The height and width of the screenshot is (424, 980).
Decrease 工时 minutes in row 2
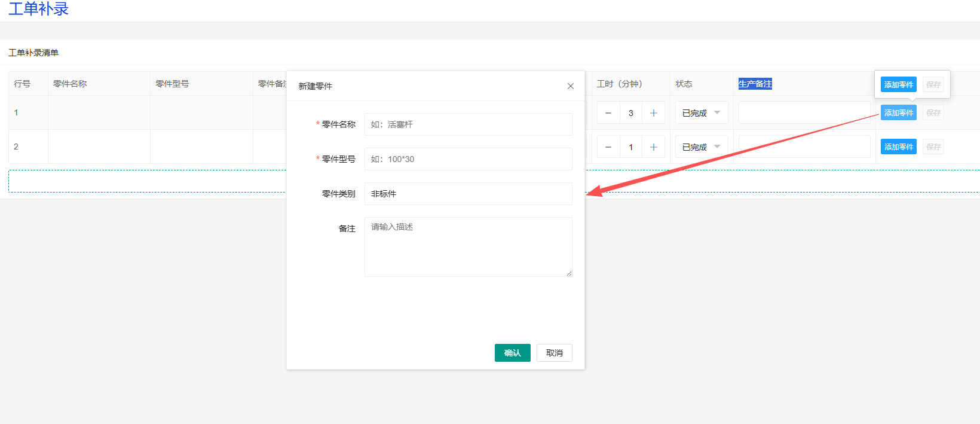click(608, 147)
